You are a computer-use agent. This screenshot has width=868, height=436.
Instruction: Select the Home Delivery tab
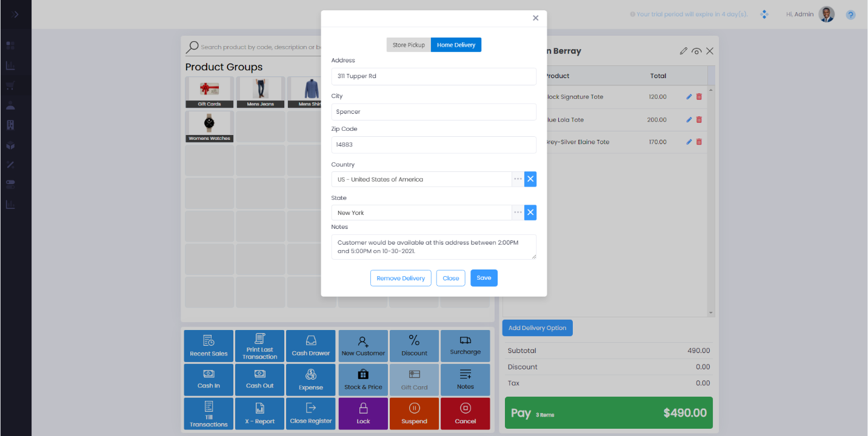coord(456,44)
